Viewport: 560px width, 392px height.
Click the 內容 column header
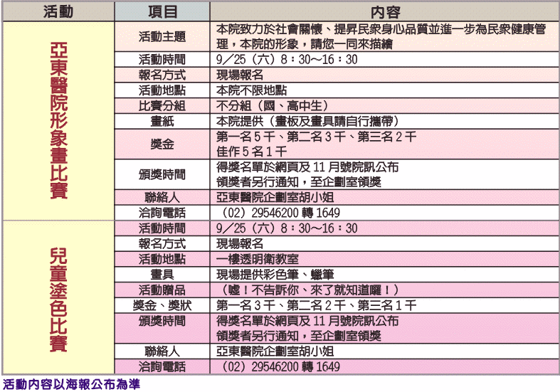385,11
